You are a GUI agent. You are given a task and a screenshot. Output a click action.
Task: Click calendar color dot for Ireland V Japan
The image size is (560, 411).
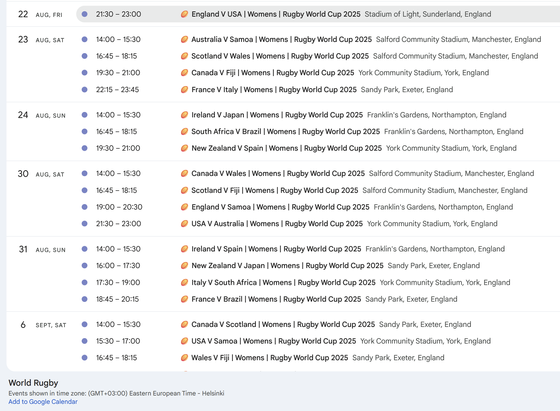85,115
